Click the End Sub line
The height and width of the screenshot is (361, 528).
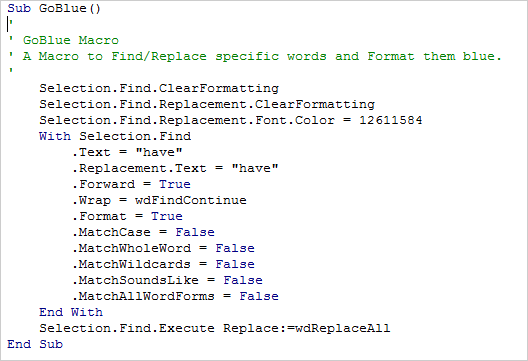point(35,344)
